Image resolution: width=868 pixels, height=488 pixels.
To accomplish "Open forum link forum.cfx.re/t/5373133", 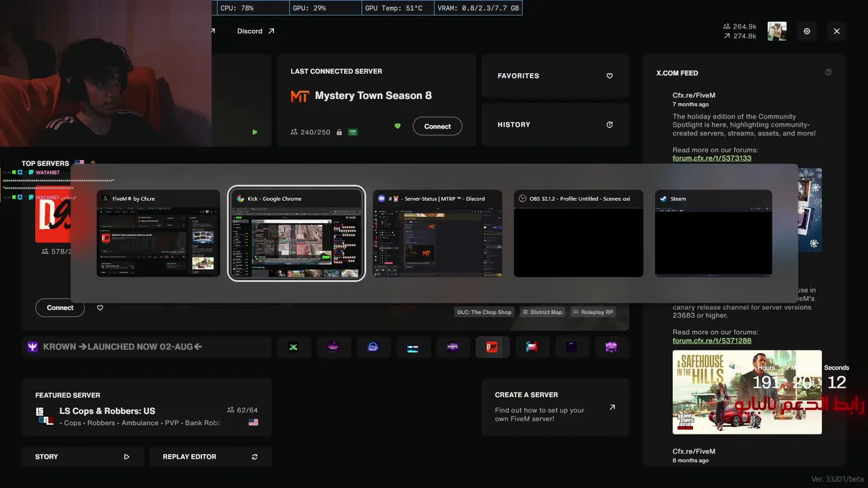I will pyautogui.click(x=712, y=158).
